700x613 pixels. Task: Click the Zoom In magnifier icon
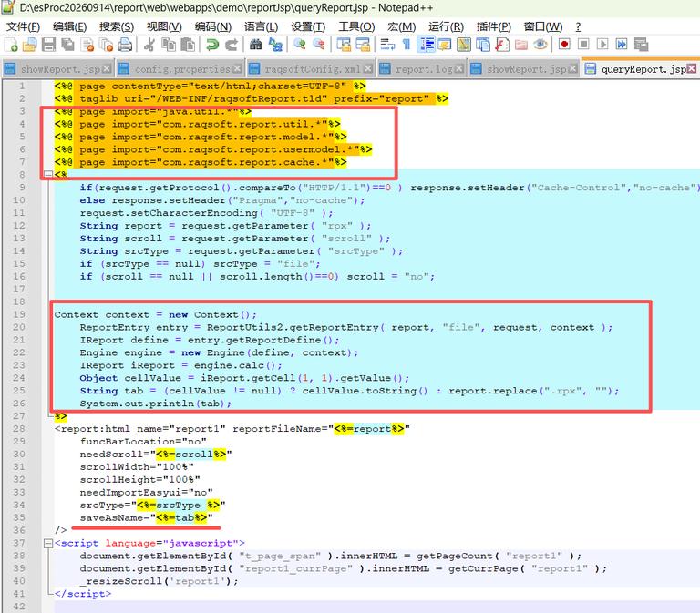300,45
